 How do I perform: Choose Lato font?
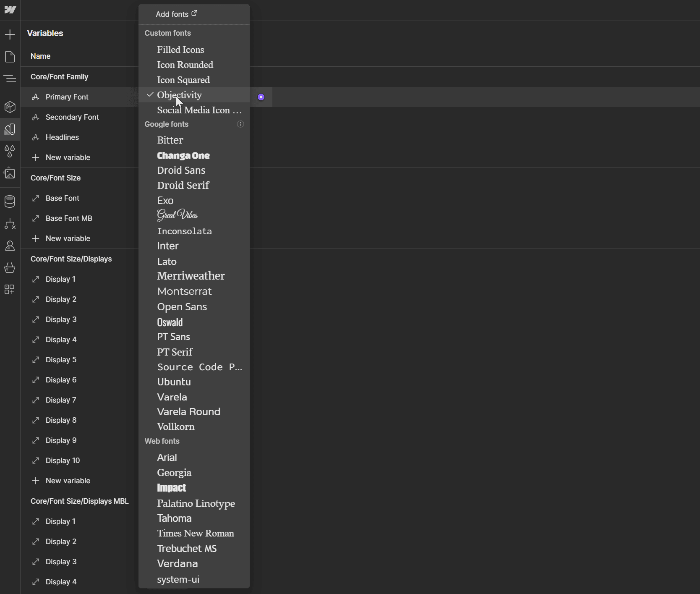click(194, 261)
